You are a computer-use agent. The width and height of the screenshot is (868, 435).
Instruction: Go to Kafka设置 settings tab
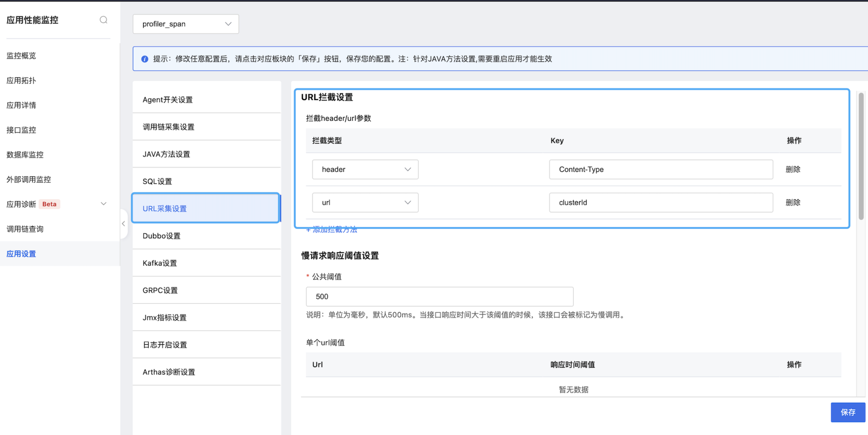160,263
